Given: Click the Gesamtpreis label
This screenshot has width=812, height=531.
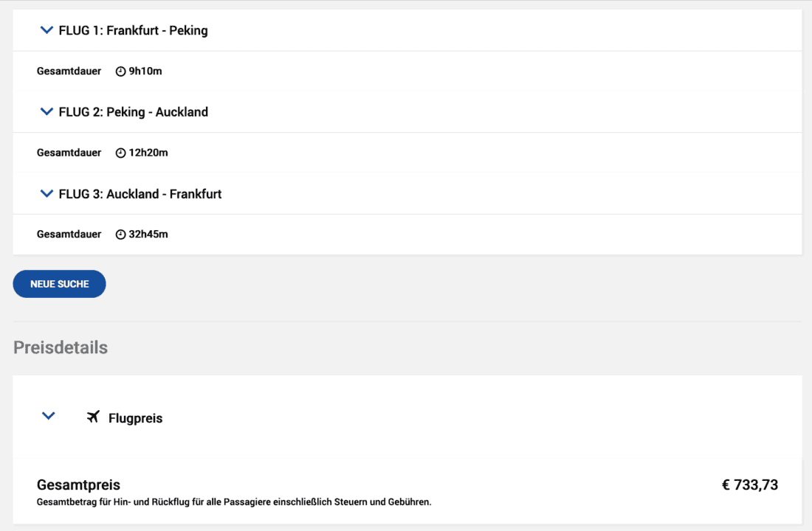Looking at the screenshot, I should point(78,485).
